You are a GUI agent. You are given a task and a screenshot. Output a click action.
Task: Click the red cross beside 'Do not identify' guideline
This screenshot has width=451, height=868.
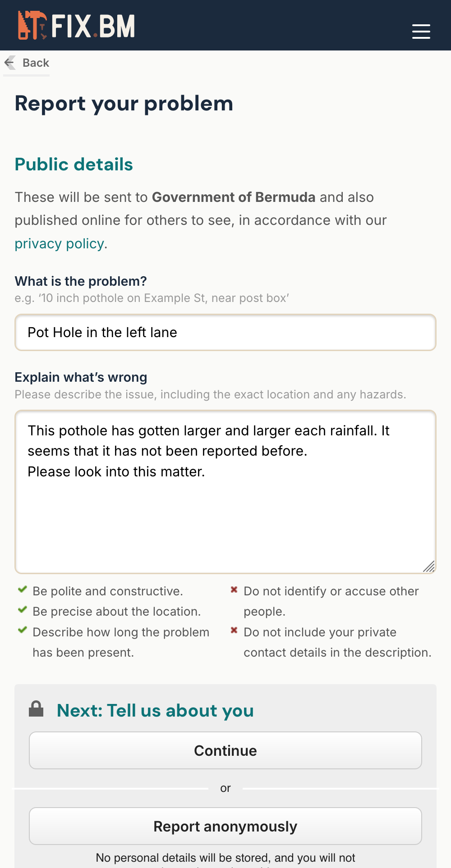click(234, 589)
